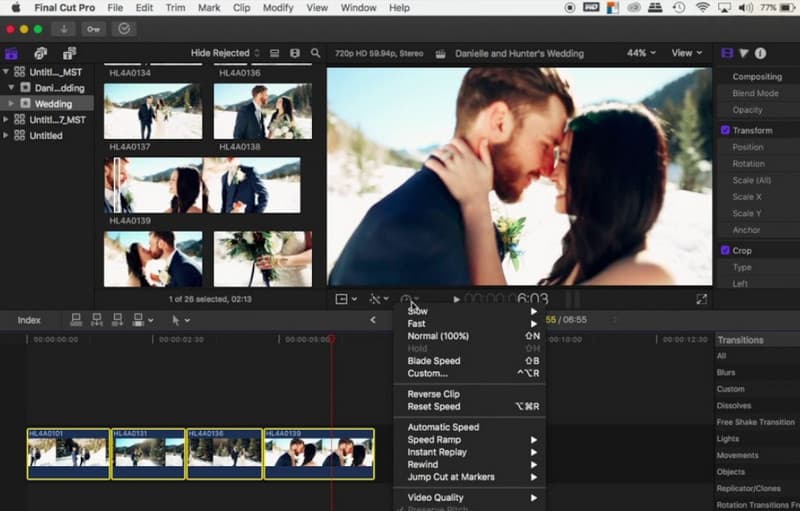The image size is (800, 511).
Task: Select the arrow tool in timeline toolbar
Action: point(176,320)
